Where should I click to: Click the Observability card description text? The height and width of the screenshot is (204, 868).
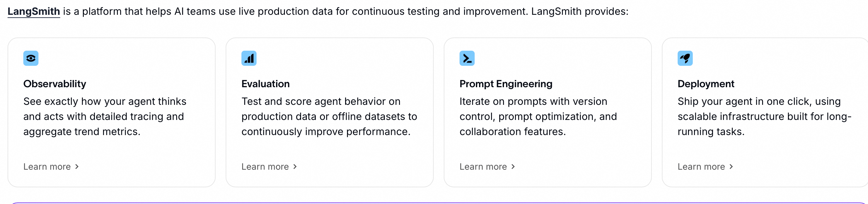tap(104, 116)
